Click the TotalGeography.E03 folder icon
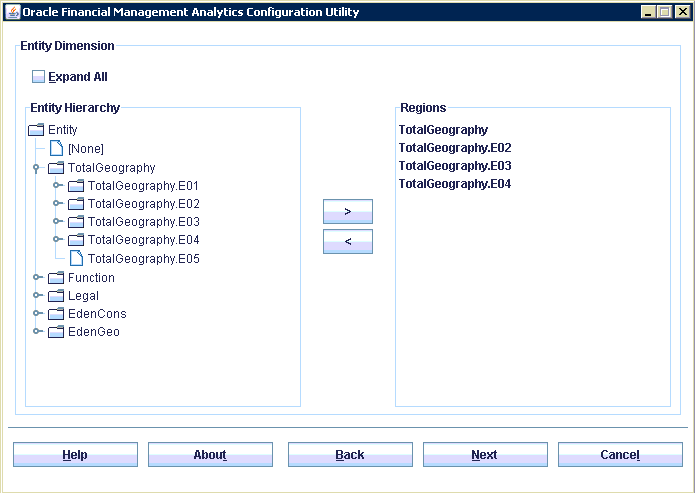The height and width of the screenshot is (493, 695). [x=76, y=222]
